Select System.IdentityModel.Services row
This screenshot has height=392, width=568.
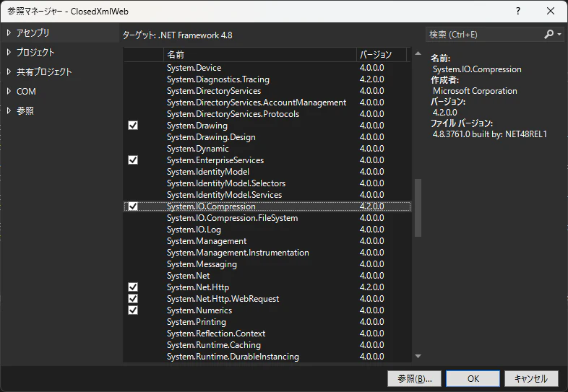[x=267, y=195]
